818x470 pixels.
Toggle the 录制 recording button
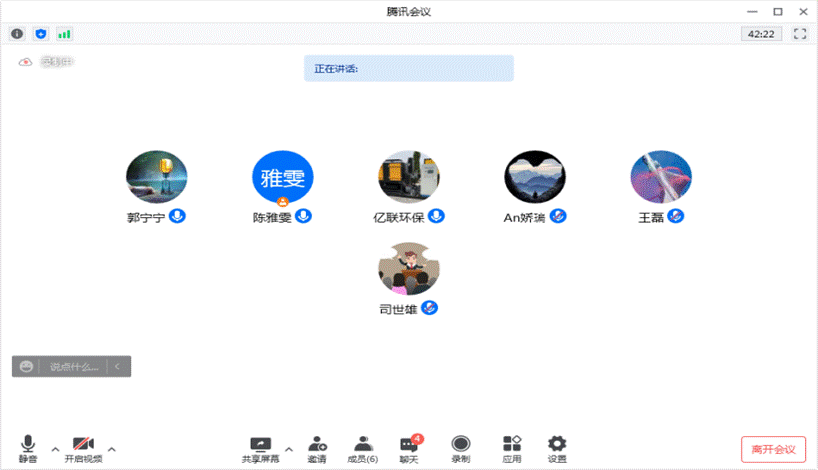click(460, 448)
